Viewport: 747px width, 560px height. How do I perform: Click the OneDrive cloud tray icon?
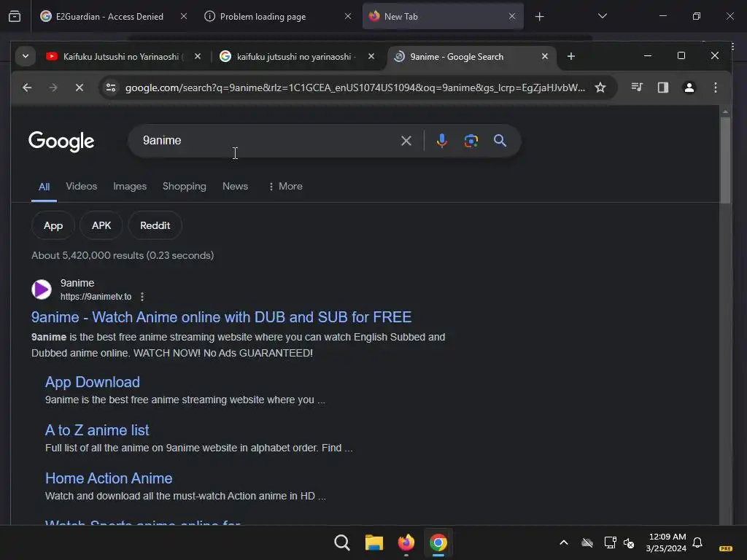587,542
